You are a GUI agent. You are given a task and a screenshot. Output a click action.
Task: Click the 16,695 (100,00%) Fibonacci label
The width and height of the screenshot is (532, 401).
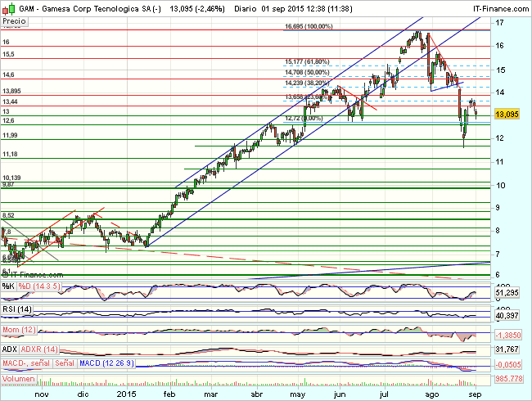[309, 26]
